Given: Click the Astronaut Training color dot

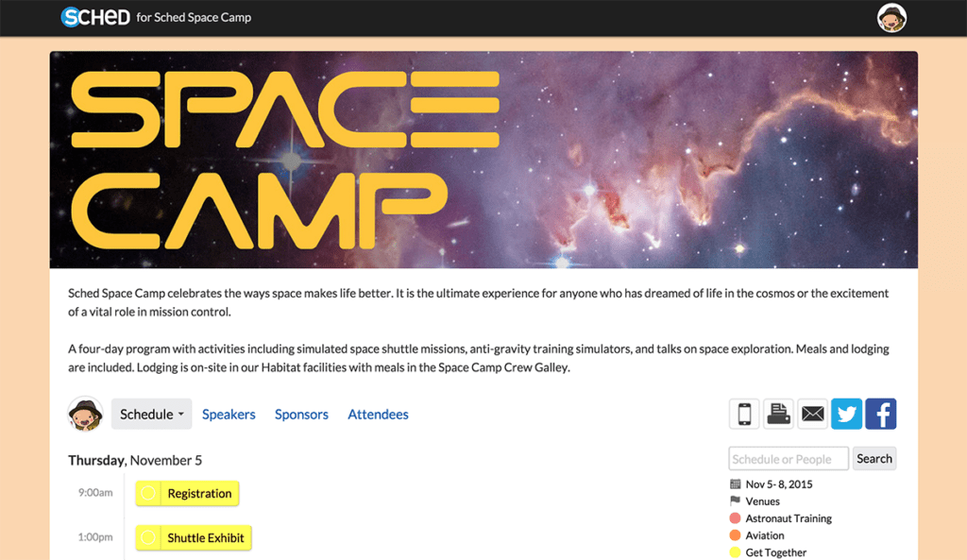Looking at the screenshot, I should 734,518.
